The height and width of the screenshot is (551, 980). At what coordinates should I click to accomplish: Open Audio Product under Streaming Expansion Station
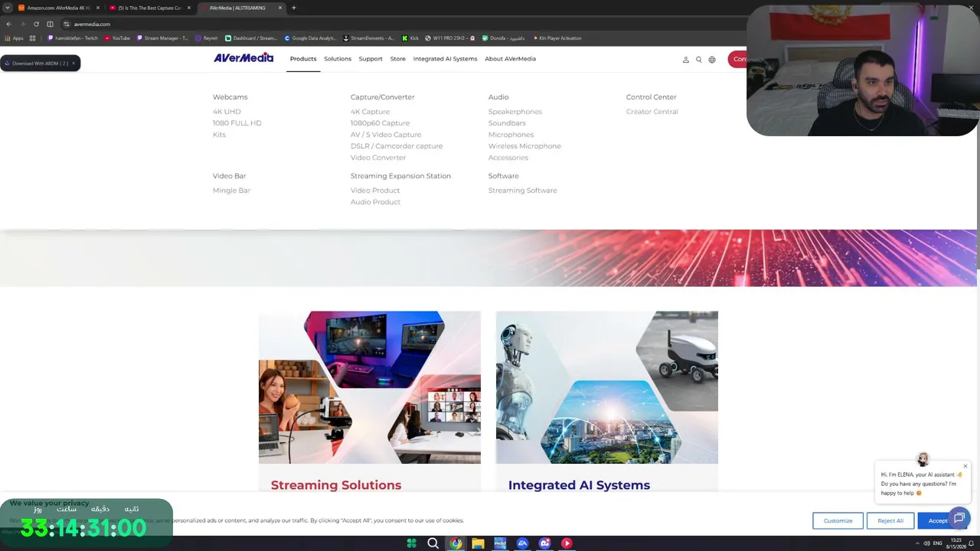point(375,202)
